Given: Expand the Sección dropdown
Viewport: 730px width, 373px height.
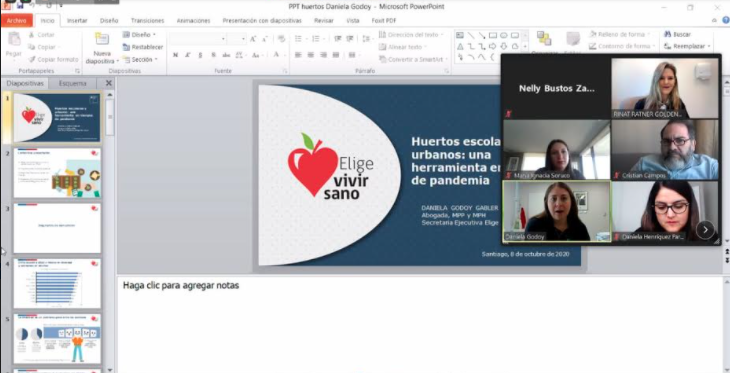Looking at the screenshot, I should click(x=141, y=60).
